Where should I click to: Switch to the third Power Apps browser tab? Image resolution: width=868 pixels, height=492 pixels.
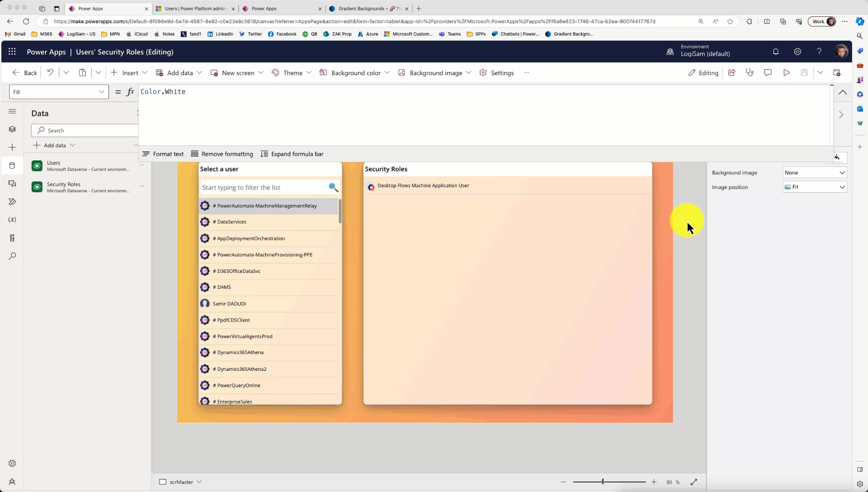pos(282,9)
